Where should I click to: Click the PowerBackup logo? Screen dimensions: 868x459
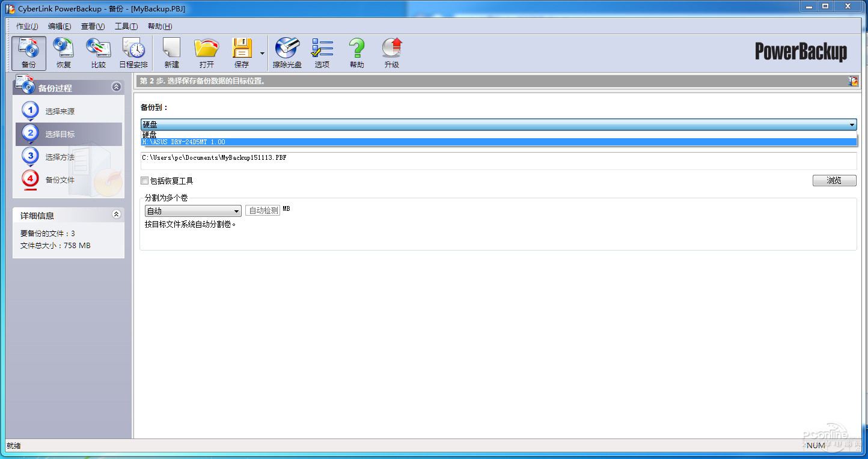[801, 52]
